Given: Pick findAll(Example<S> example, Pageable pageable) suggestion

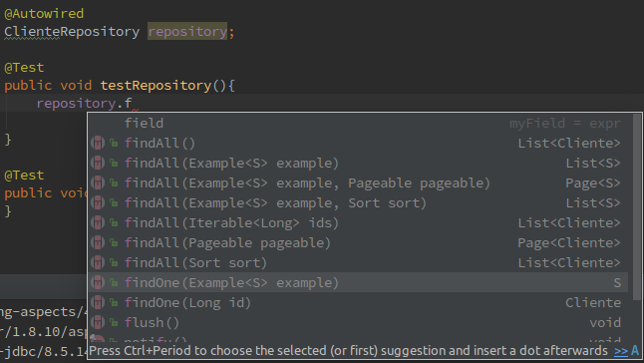Looking at the screenshot, I should pos(358,182).
